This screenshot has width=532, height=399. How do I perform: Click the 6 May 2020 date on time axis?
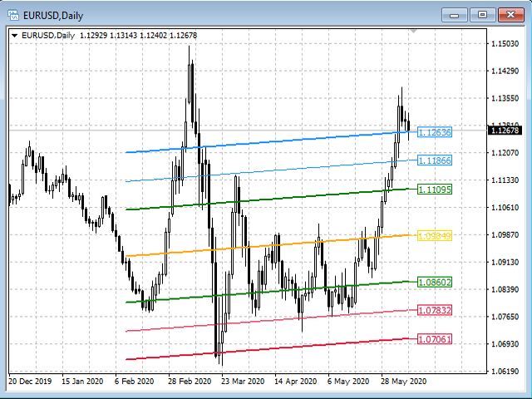click(x=349, y=382)
